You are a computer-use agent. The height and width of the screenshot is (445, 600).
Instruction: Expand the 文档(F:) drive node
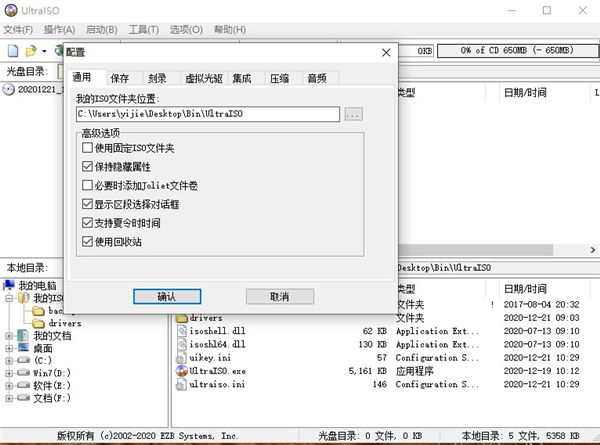click(9, 398)
